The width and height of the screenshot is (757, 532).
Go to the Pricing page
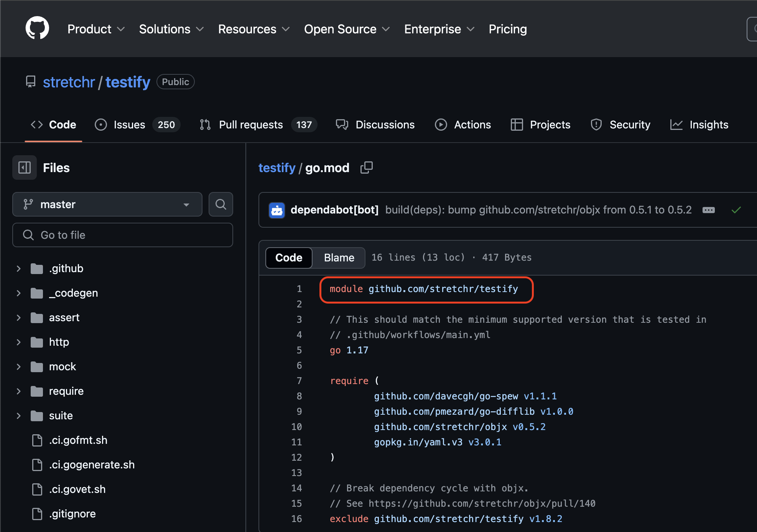[508, 29]
